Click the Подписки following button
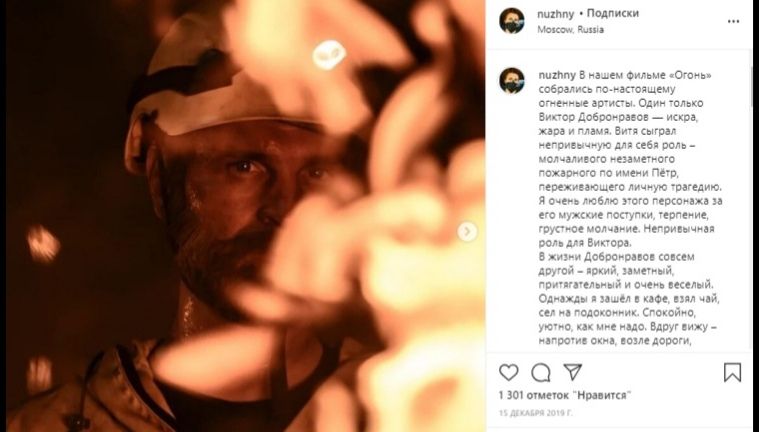Viewport: 759px width, 432px height. [x=611, y=14]
